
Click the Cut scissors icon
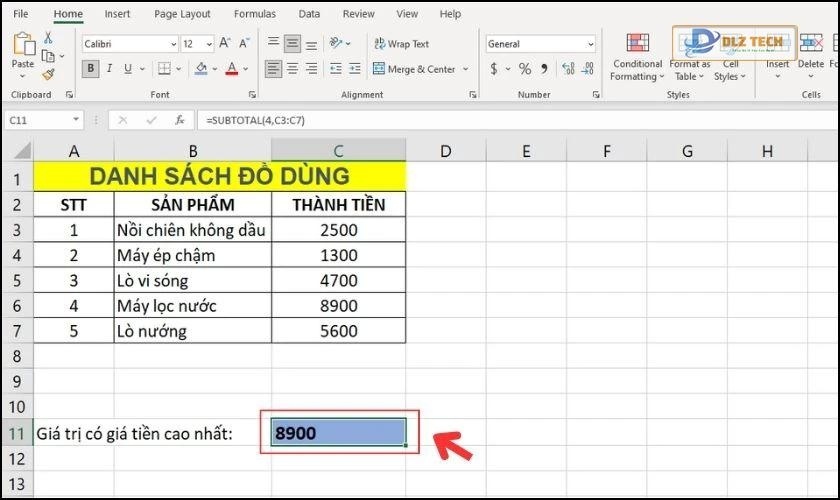pyautogui.click(x=49, y=37)
